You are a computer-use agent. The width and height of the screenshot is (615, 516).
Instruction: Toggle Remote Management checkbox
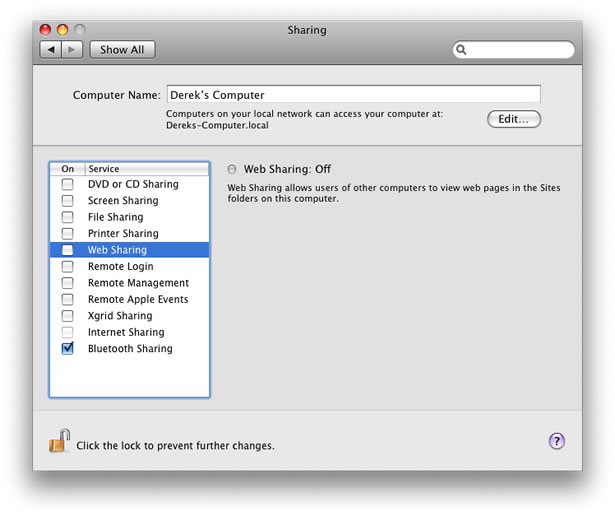[x=67, y=283]
